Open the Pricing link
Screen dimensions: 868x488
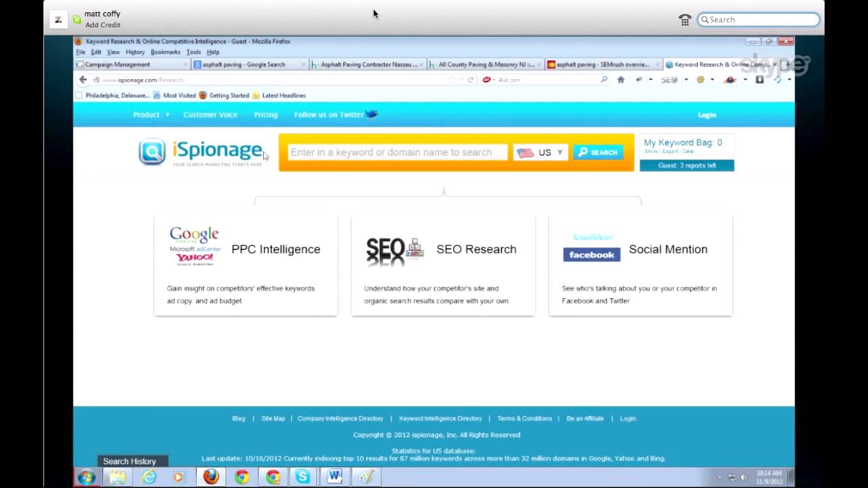click(266, 115)
